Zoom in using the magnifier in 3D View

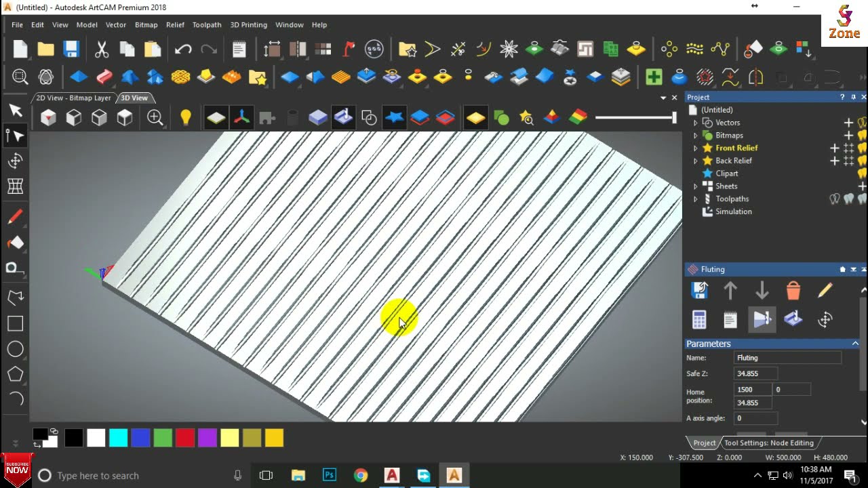(x=155, y=118)
